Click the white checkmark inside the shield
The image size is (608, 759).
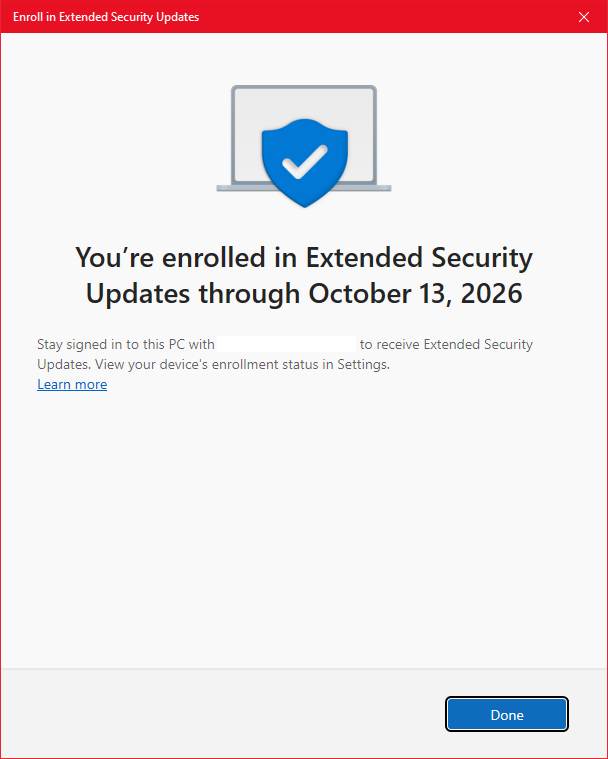click(x=303, y=158)
